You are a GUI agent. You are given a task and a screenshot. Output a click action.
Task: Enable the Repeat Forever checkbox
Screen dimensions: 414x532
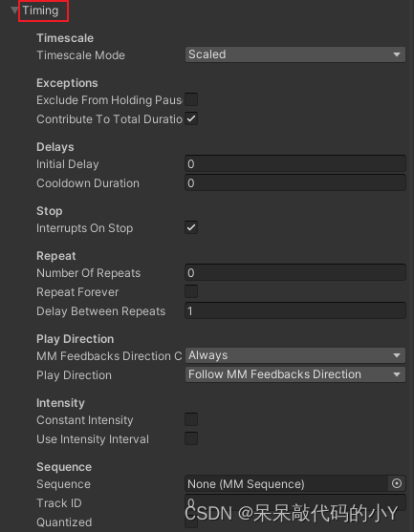(x=191, y=291)
